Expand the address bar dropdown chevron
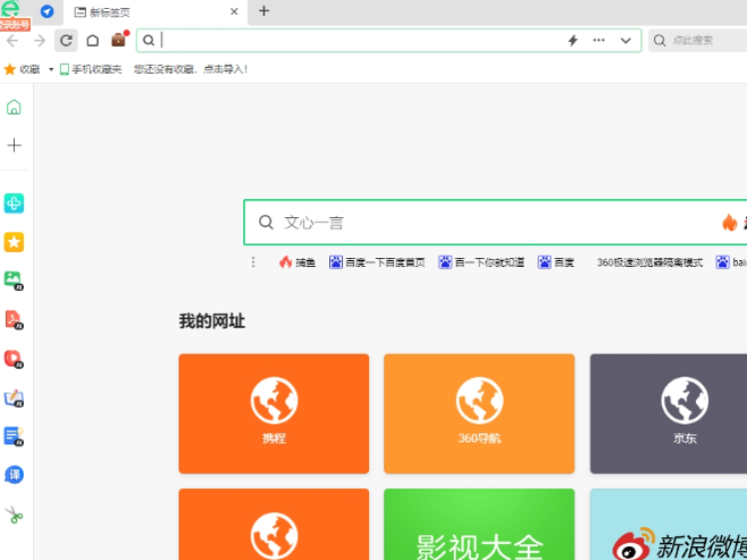The width and height of the screenshot is (747, 560). pos(625,41)
